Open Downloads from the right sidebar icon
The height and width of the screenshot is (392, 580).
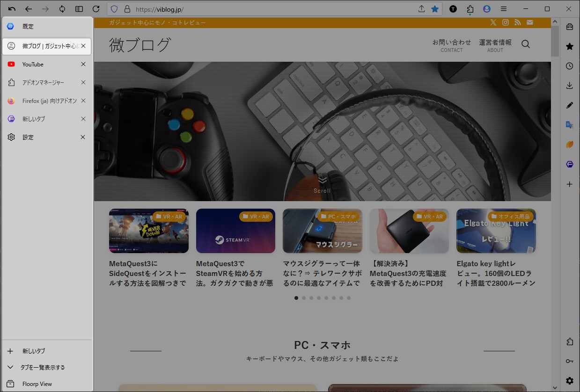click(569, 85)
